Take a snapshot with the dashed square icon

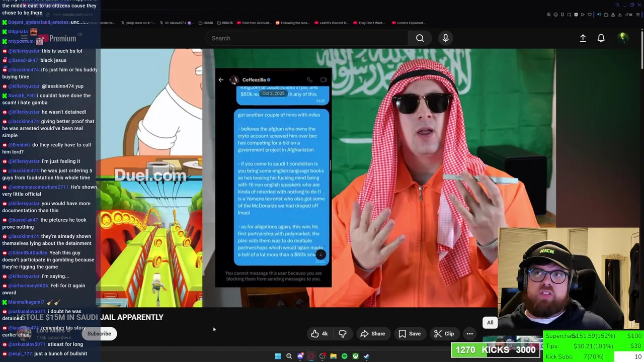(x=569, y=15)
